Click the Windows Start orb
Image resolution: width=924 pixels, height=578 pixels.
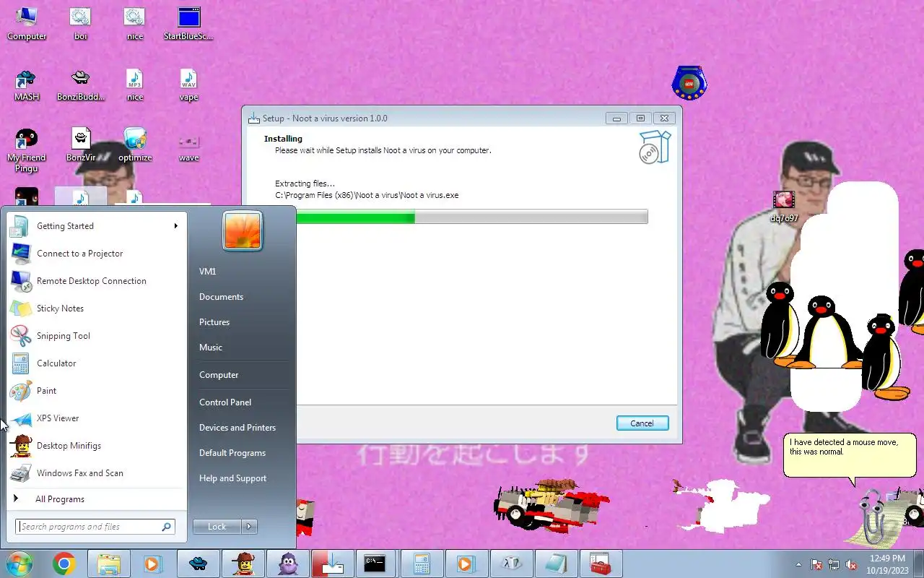pyautogui.click(x=19, y=564)
